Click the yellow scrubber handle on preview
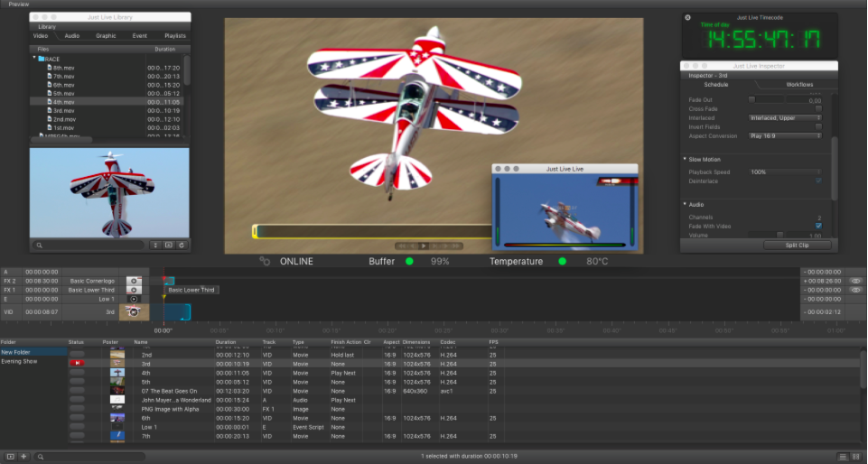 pyautogui.click(x=255, y=231)
